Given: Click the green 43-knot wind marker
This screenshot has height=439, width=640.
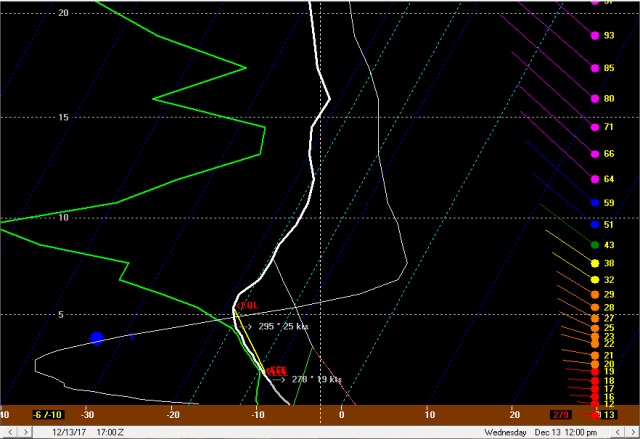Looking at the screenshot, I should coord(595,245).
